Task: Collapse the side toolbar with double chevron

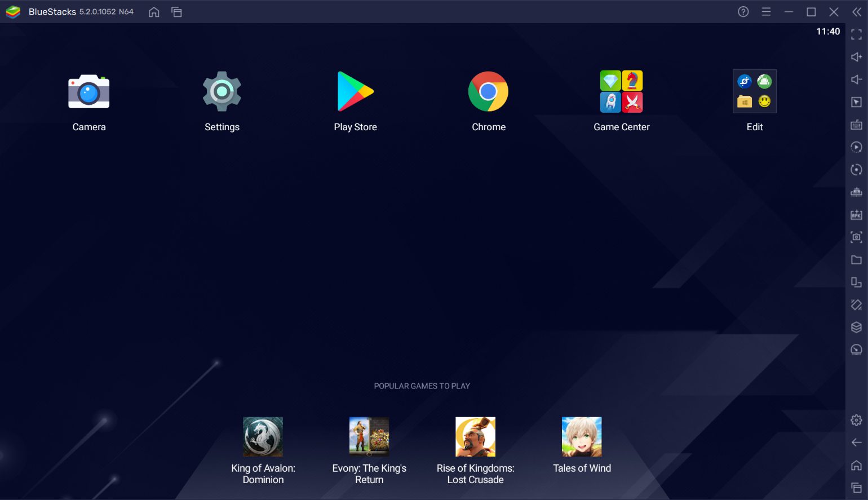Action: (x=857, y=12)
